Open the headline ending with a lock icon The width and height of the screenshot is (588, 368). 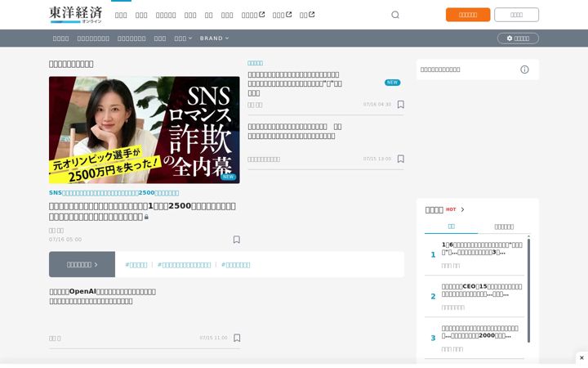(142, 211)
